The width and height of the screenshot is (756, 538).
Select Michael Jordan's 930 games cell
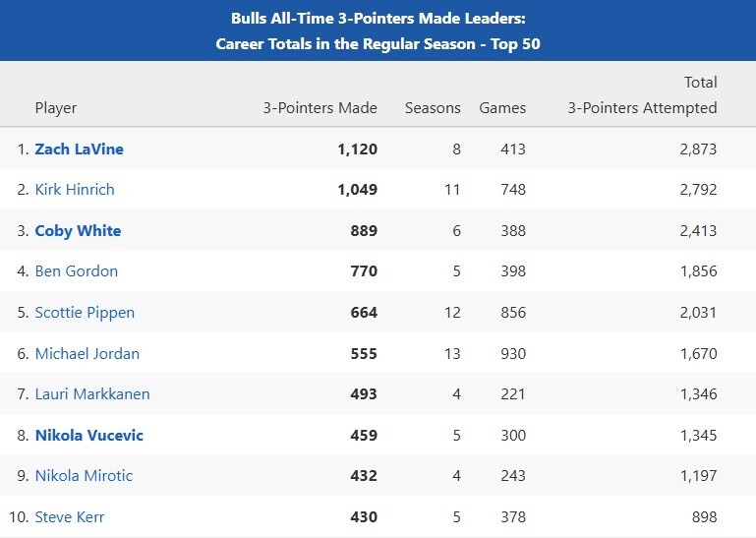pos(512,353)
